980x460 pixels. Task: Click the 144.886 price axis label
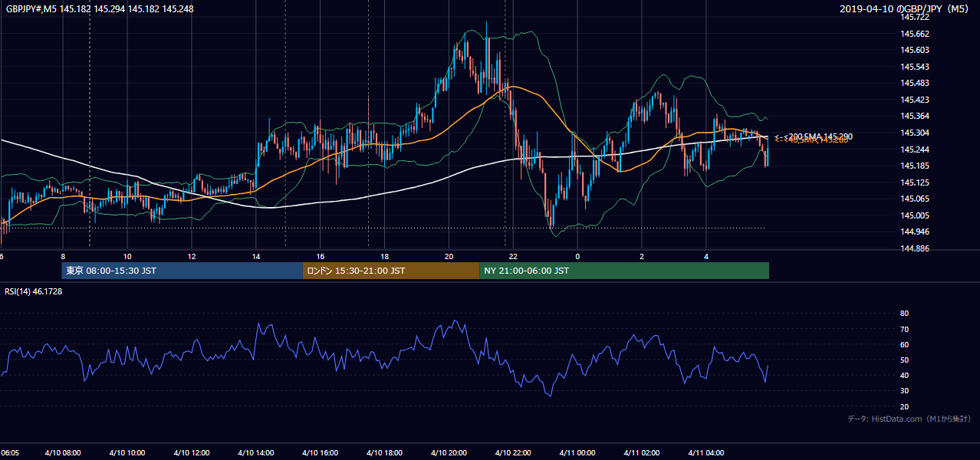(915, 248)
